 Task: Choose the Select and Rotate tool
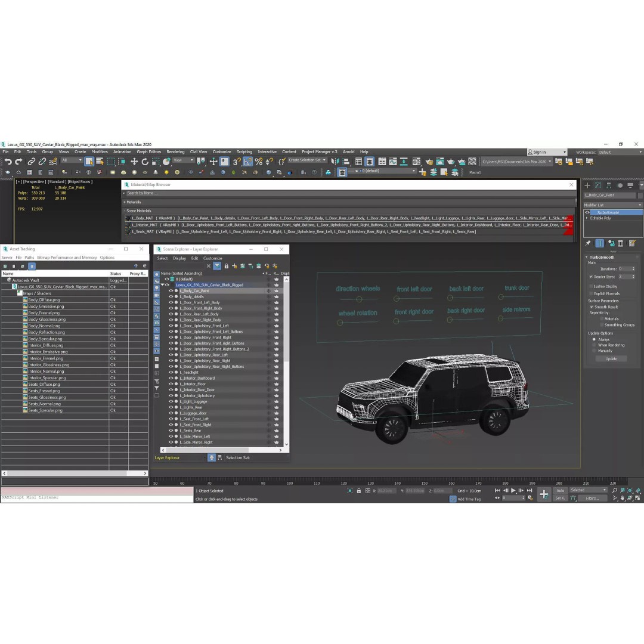click(144, 162)
